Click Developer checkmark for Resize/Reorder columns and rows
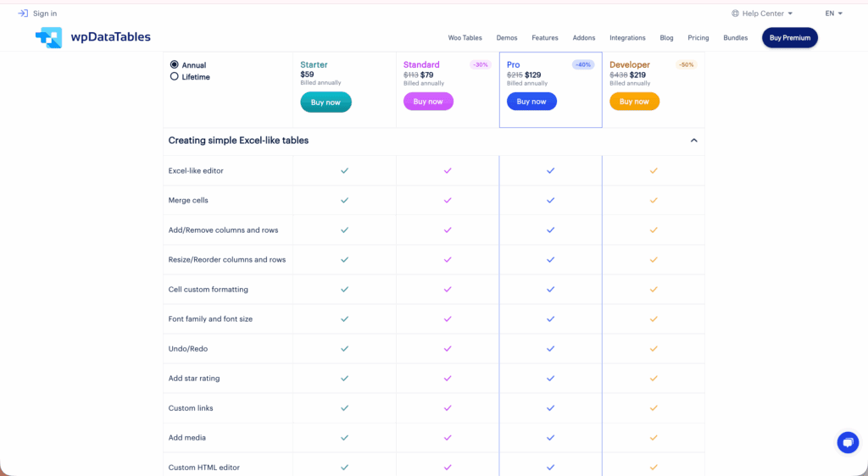 (x=654, y=260)
